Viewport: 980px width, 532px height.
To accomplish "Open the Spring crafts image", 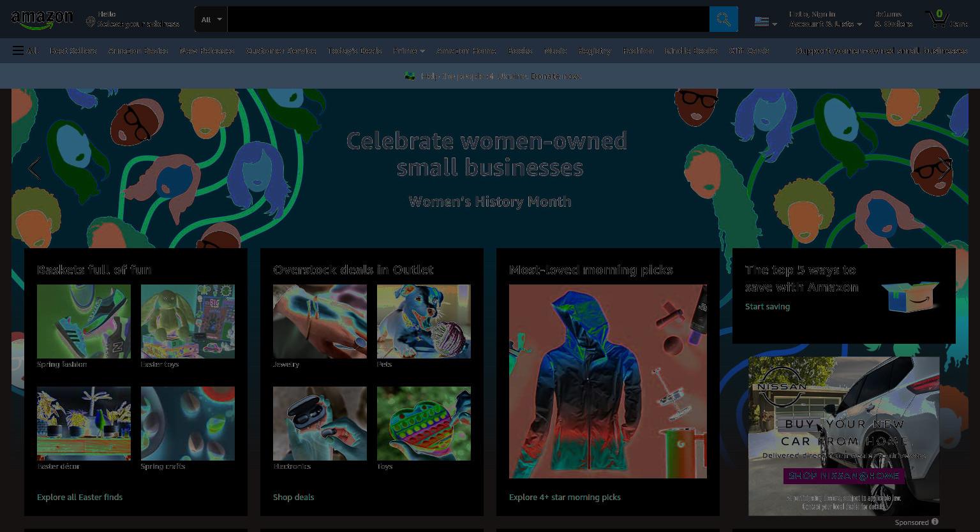I will click(188, 424).
